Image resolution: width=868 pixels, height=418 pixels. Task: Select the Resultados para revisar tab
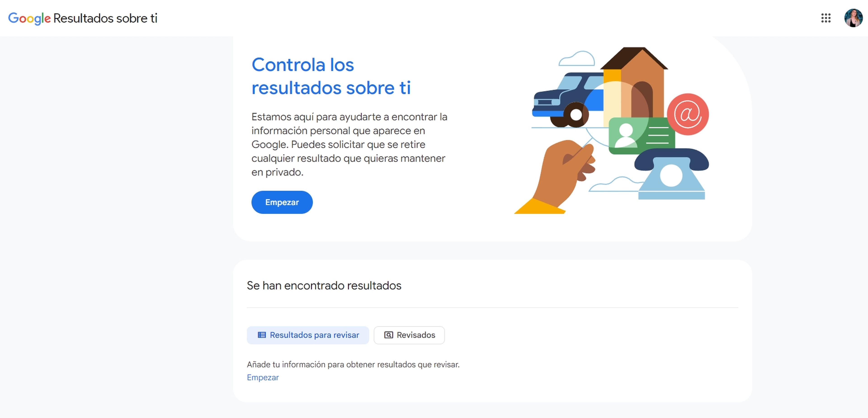308,335
